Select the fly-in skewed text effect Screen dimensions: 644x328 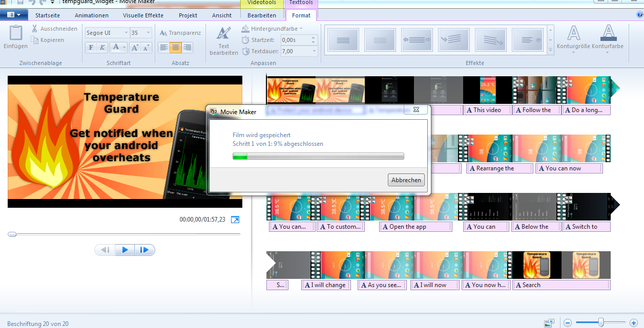click(453, 39)
